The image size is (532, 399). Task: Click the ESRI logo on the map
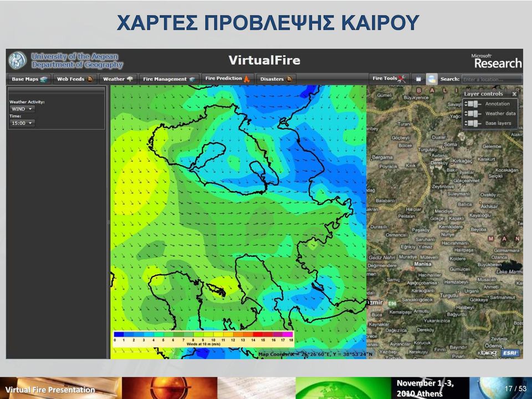(510, 353)
